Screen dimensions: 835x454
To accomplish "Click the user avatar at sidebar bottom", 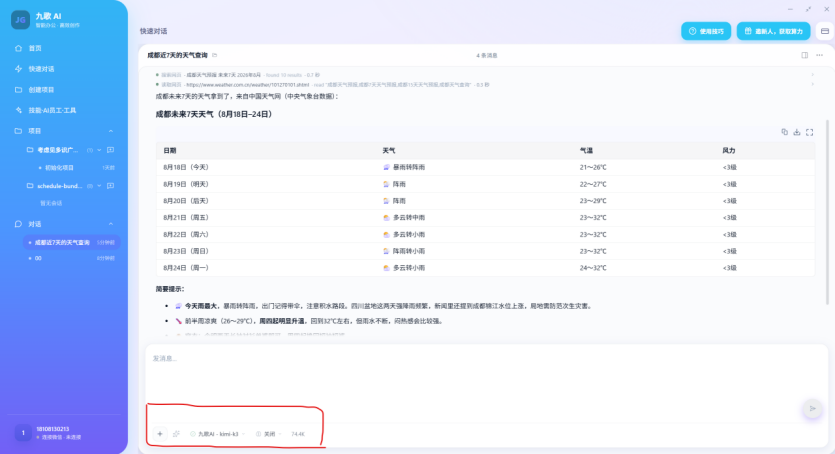I will (23, 433).
